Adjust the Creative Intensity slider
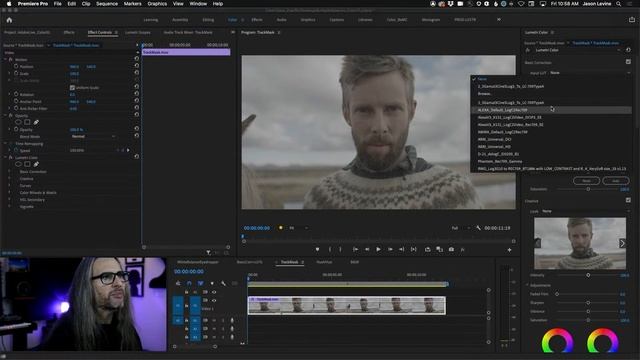The image size is (640, 360). tap(588, 275)
